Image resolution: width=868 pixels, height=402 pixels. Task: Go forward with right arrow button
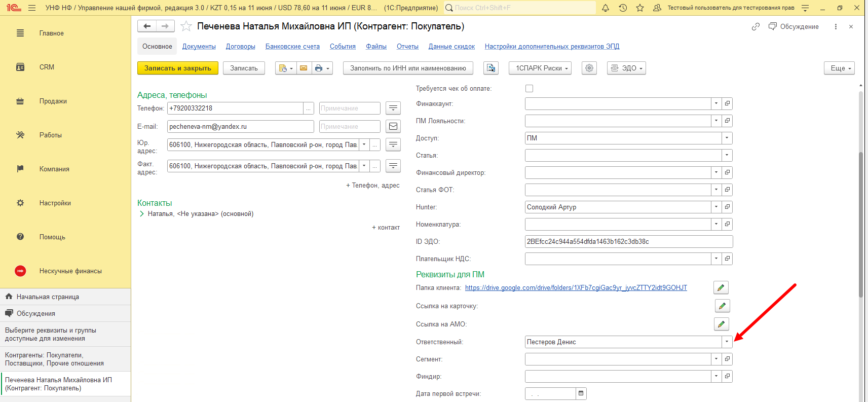(165, 26)
